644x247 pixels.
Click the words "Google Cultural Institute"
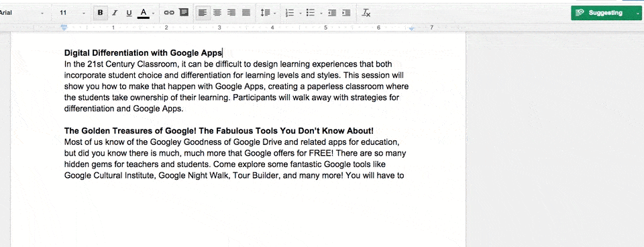coord(109,176)
